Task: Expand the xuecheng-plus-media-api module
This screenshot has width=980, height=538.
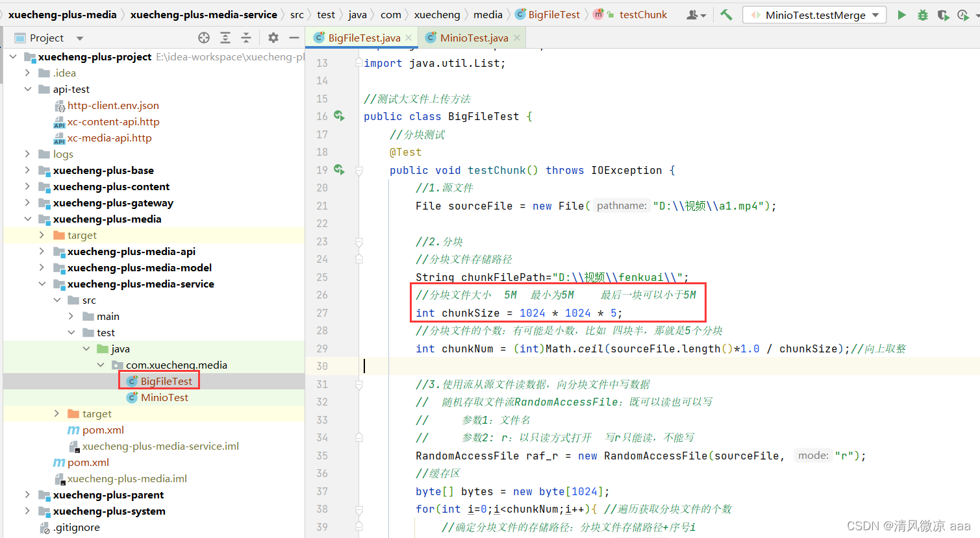Action: (x=42, y=251)
